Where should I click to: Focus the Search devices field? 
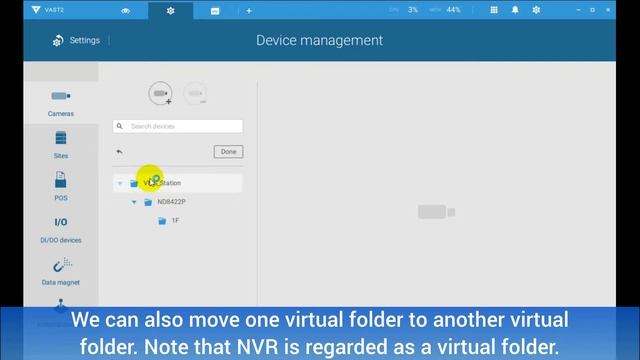pos(178,126)
